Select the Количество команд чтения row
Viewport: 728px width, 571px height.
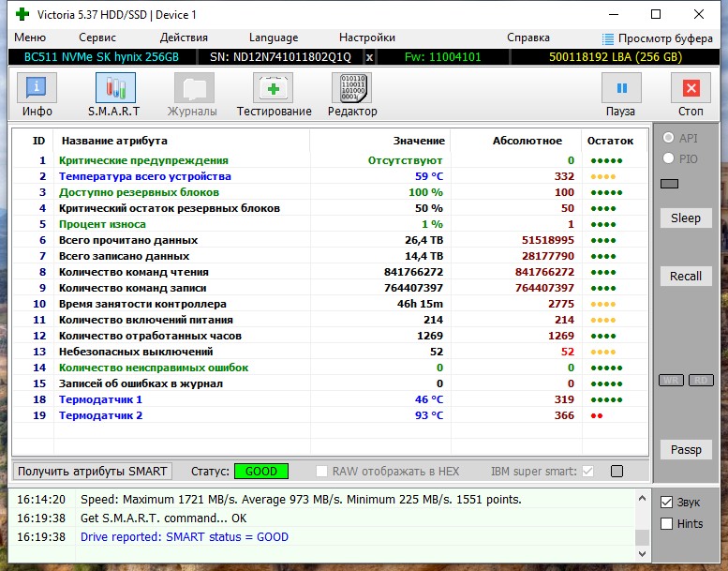[x=331, y=272]
